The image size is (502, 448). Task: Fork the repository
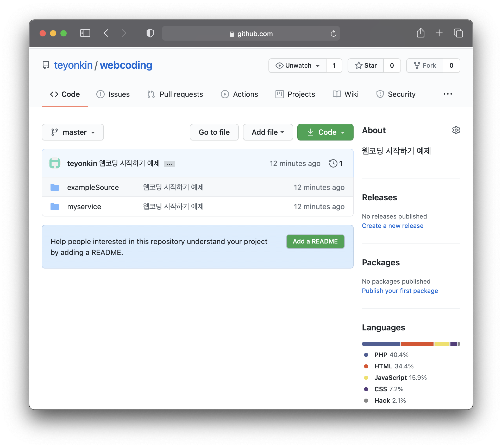[x=425, y=66]
